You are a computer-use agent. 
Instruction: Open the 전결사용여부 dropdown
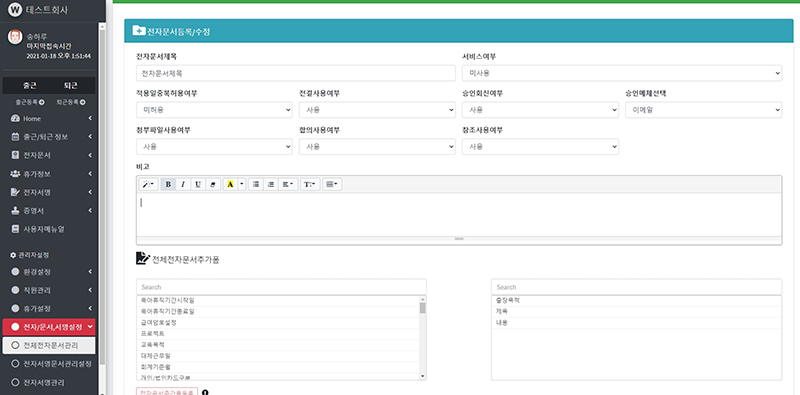(x=377, y=110)
